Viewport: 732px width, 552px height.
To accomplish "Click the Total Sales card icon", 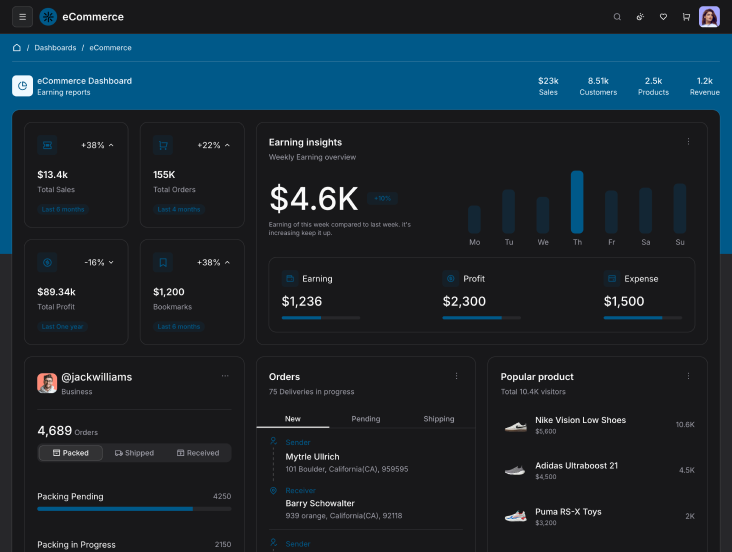I will pyautogui.click(x=47, y=145).
